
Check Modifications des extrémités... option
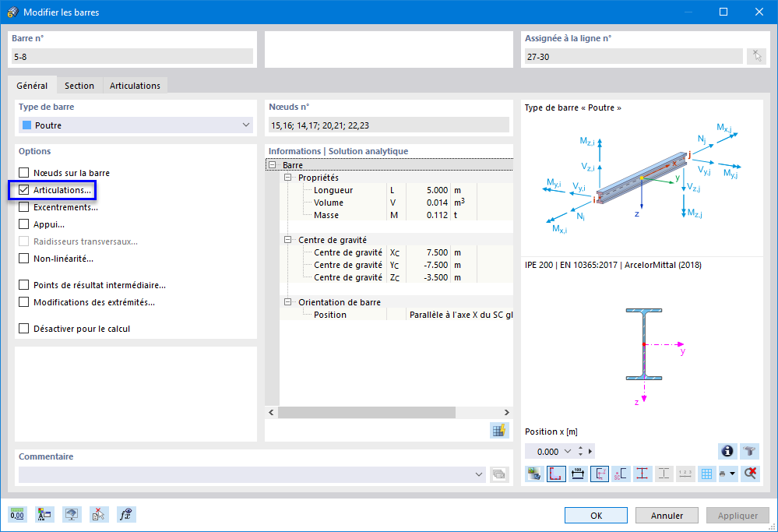point(24,302)
